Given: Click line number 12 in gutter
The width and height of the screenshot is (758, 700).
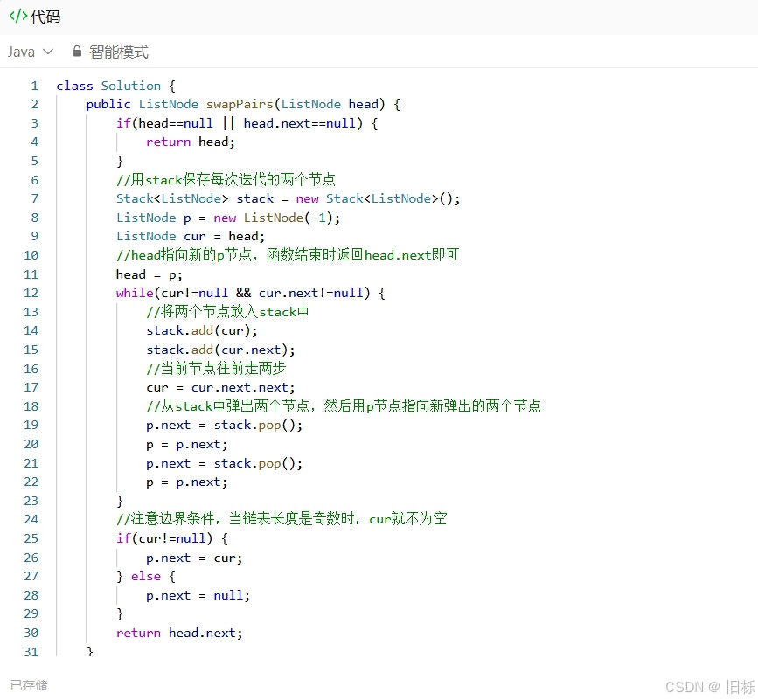Looking at the screenshot, I should pos(31,294).
